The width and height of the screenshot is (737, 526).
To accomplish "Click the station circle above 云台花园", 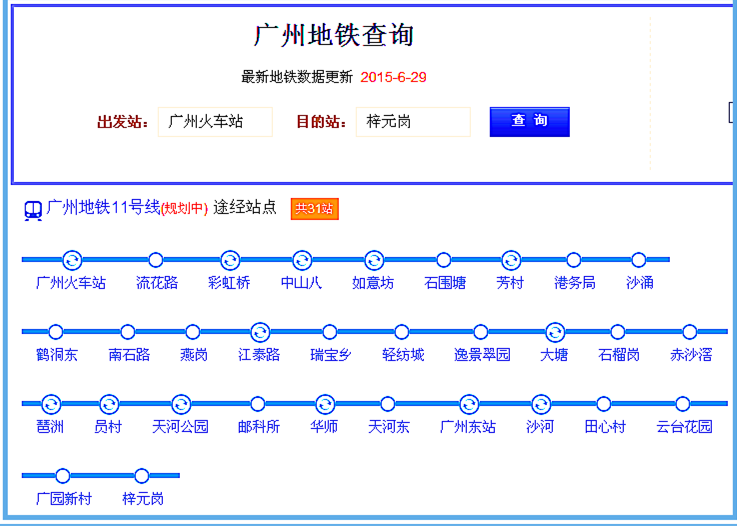I will tap(682, 404).
